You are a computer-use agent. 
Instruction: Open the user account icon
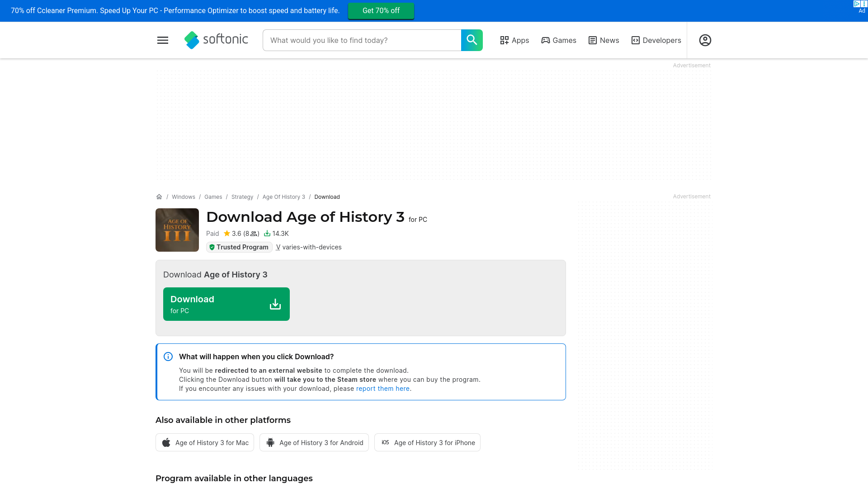tap(705, 40)
